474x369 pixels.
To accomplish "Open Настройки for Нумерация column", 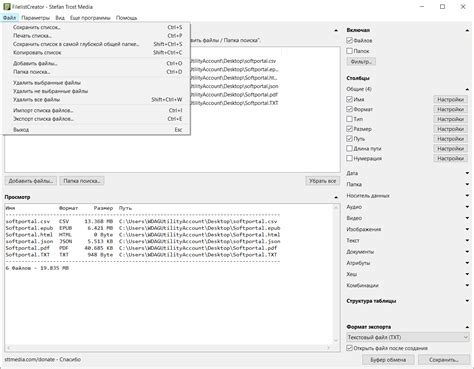I will [x=450, y=158].
